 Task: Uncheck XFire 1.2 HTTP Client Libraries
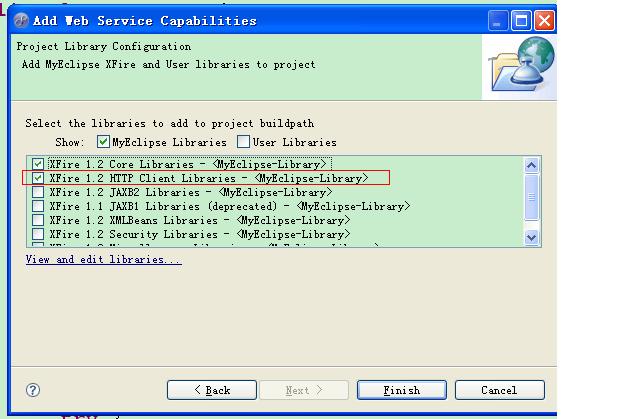point(38,178)
